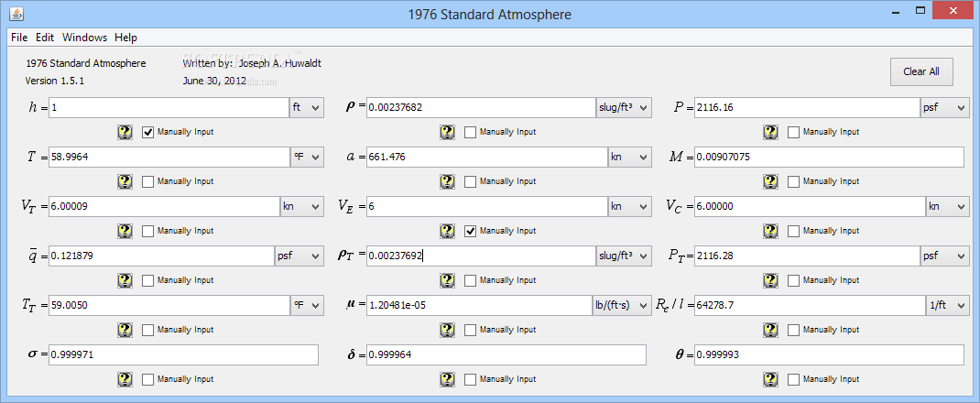Open help icon under dynamic pressure q field
980x403 pixels.
coord(125,280)
